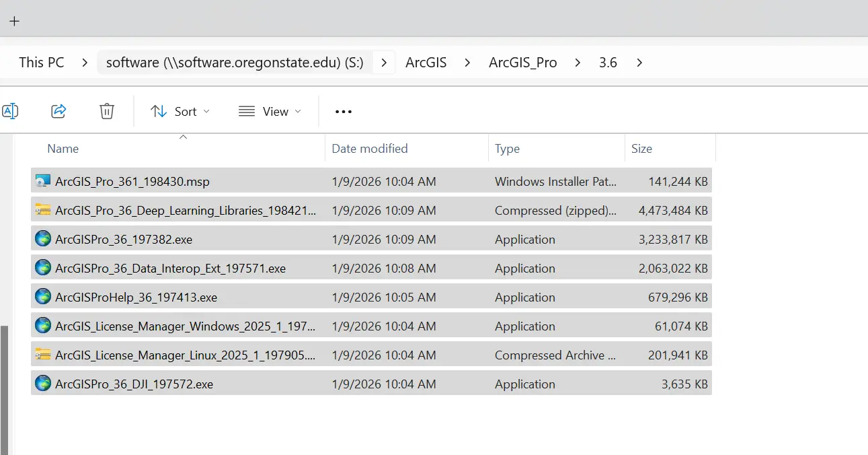Go to software (S:) drive breadcrumb

click(x=235, y=63)
